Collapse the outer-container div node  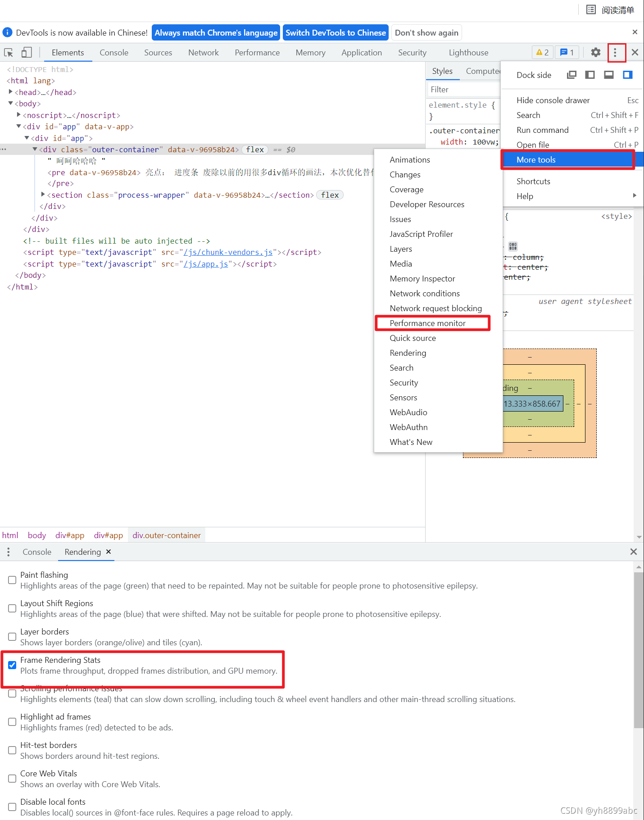click(x=35, y=149)
